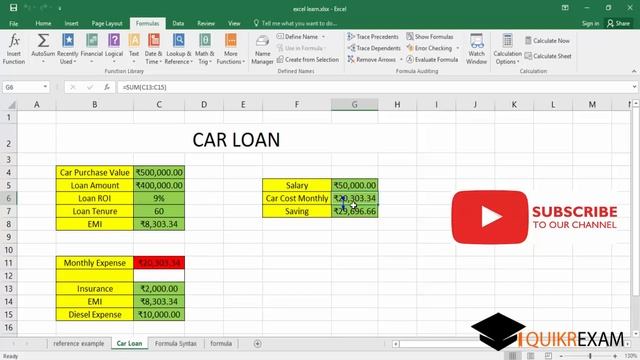Select the Diesel Expense ₹10,000.00 cell
The width and height of the screenshot is (640, 360).
(159, 315)
